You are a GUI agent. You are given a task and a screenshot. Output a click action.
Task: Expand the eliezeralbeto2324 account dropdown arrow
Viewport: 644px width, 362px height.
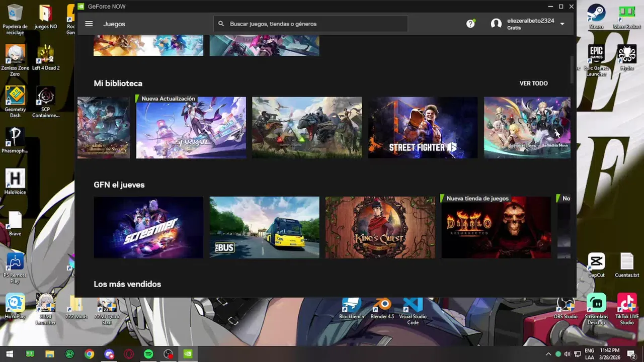click(x=562, y=24)
